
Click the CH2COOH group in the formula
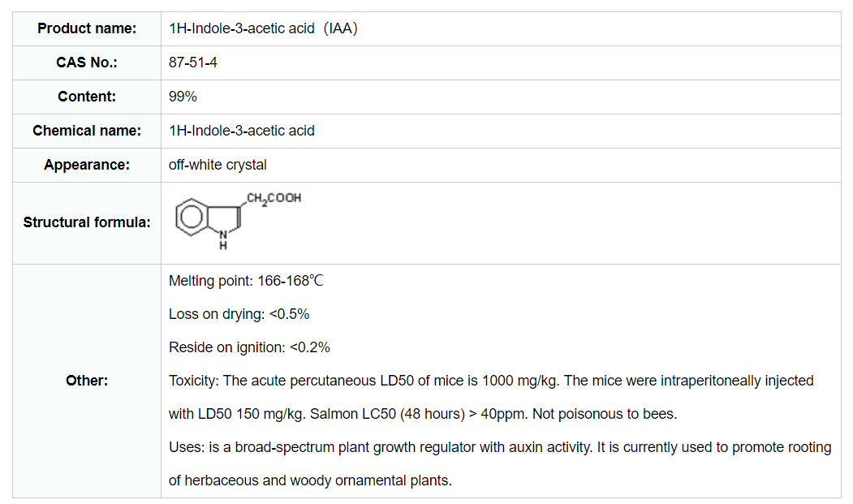coord(274,198)
